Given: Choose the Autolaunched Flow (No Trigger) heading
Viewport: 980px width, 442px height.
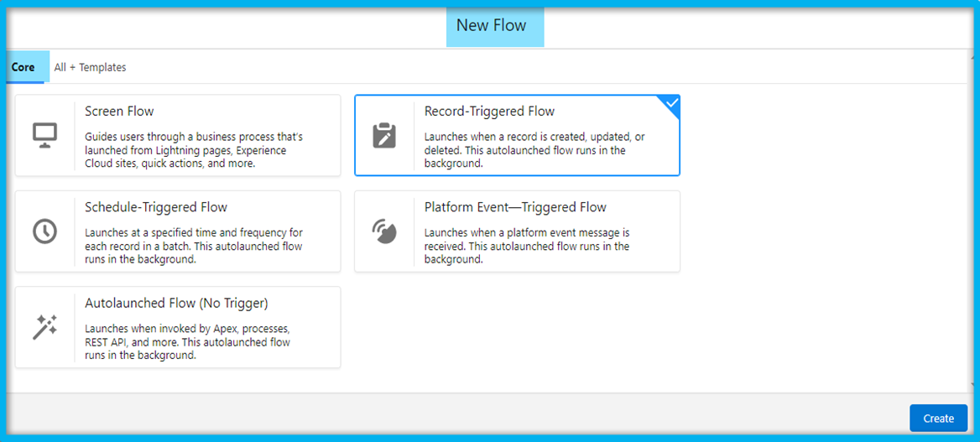Looking at the screenshot, I should pos(176,304).
